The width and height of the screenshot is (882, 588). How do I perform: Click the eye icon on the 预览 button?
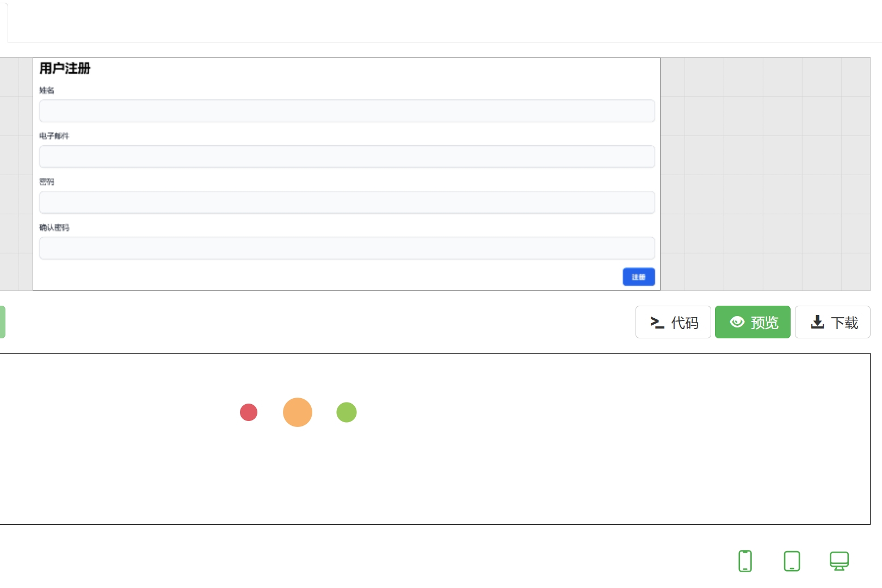pos(737,322)
